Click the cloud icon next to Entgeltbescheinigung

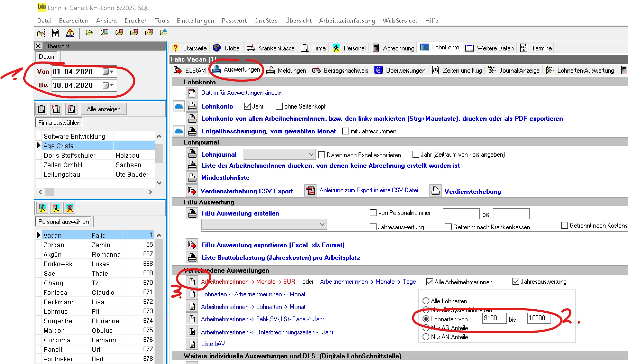point(179,131)
